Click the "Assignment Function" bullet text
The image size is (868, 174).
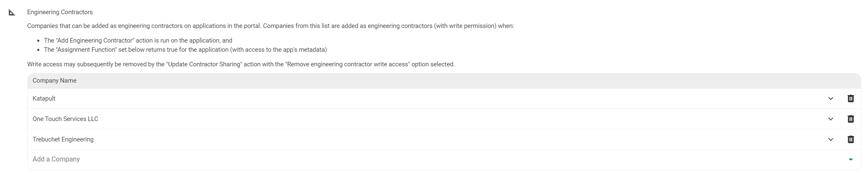click(x=185, y=50)
